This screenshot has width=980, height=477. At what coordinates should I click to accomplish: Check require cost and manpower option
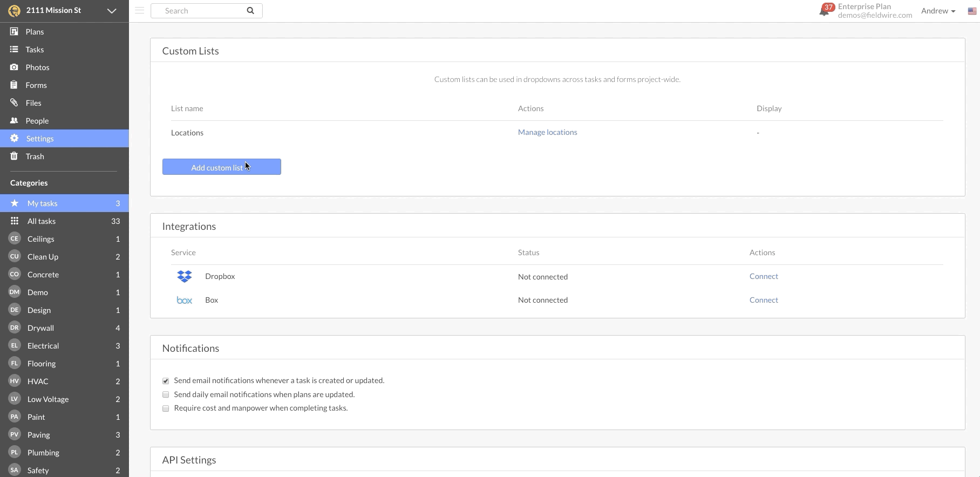point(166,408)
